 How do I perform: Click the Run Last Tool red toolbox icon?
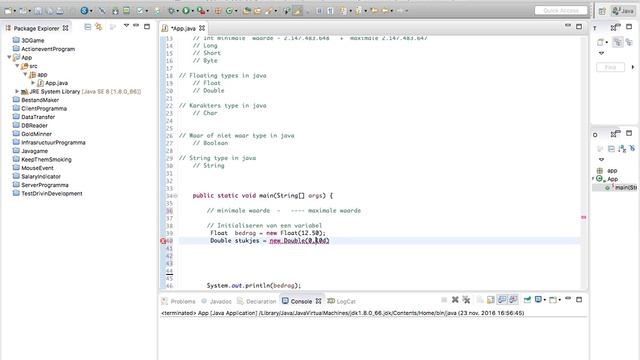(200, 11)
